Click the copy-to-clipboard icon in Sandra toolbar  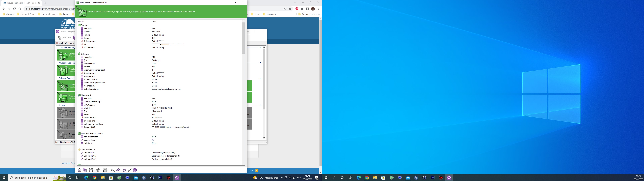point(85,170)
